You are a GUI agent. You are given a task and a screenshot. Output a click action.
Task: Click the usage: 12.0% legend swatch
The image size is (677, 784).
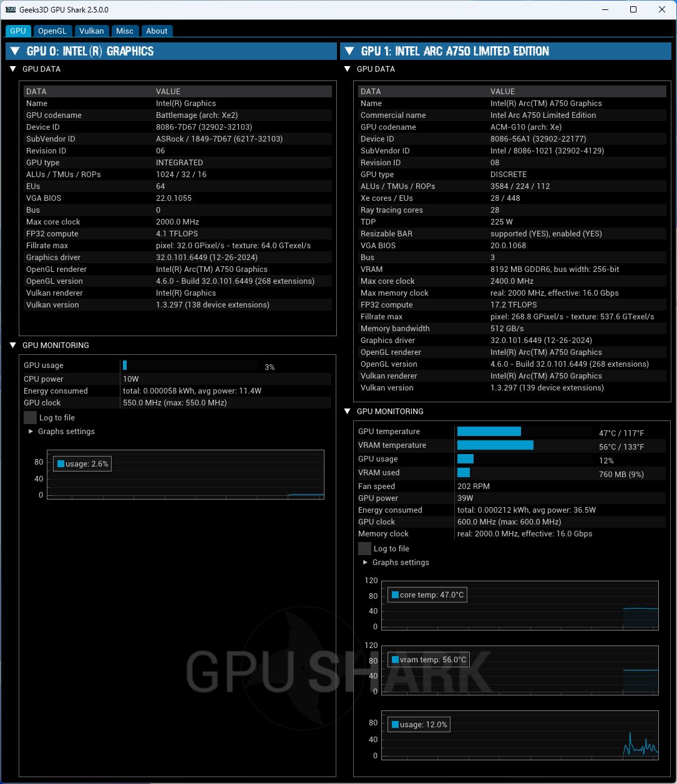(x=395, y=725)
